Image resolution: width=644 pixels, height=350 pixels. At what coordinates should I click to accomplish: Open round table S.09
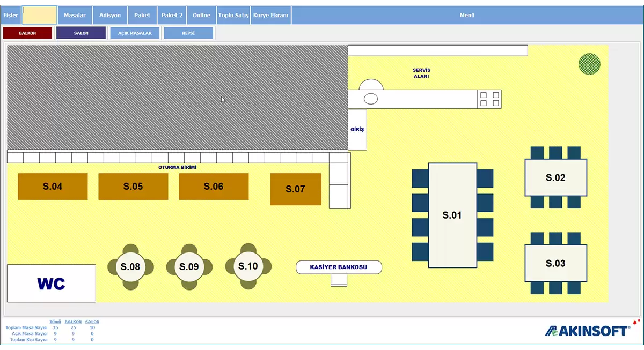point(189,267)
